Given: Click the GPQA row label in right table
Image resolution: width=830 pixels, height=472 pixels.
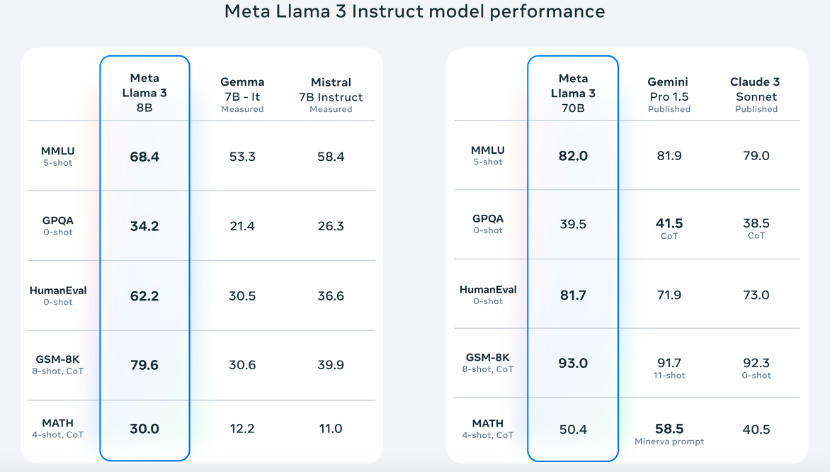Looking at the screenshot, I should 488,224.
